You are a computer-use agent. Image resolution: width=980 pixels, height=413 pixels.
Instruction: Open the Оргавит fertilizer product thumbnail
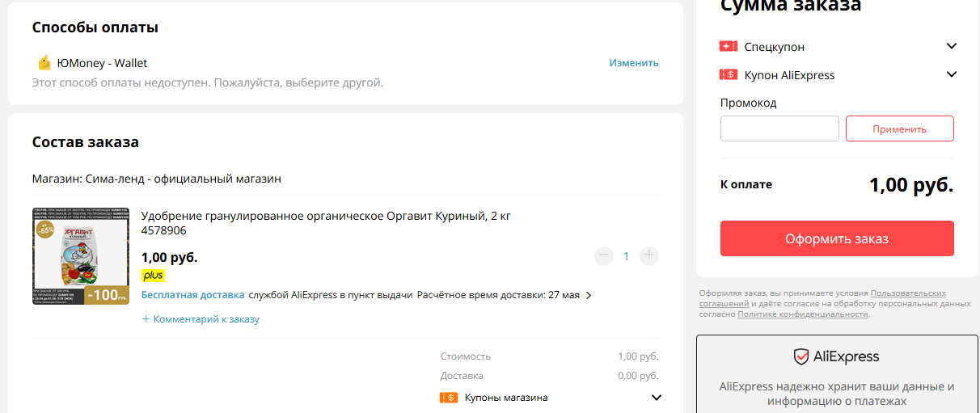pos(80,256)
